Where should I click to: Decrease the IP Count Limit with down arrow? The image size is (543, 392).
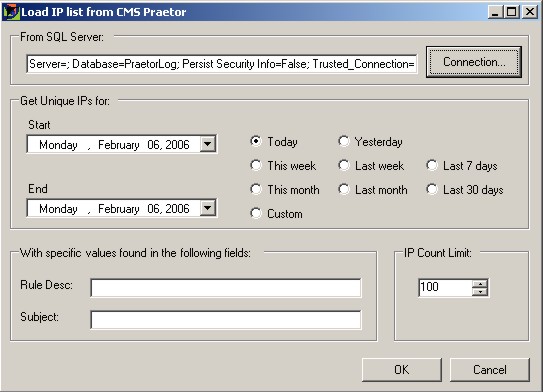pyautogui.click(x=480, y=292)
